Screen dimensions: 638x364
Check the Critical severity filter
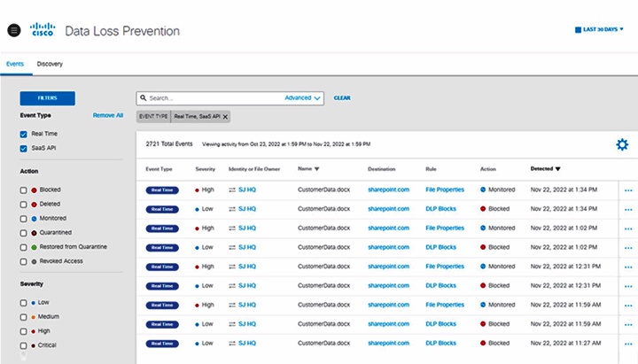24,345
